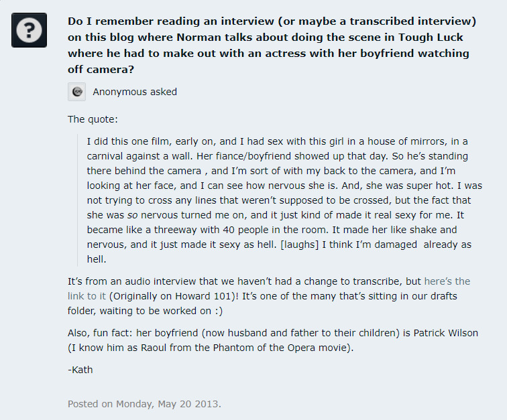Click the blockquote's left border bar

(x=78, y=200)
